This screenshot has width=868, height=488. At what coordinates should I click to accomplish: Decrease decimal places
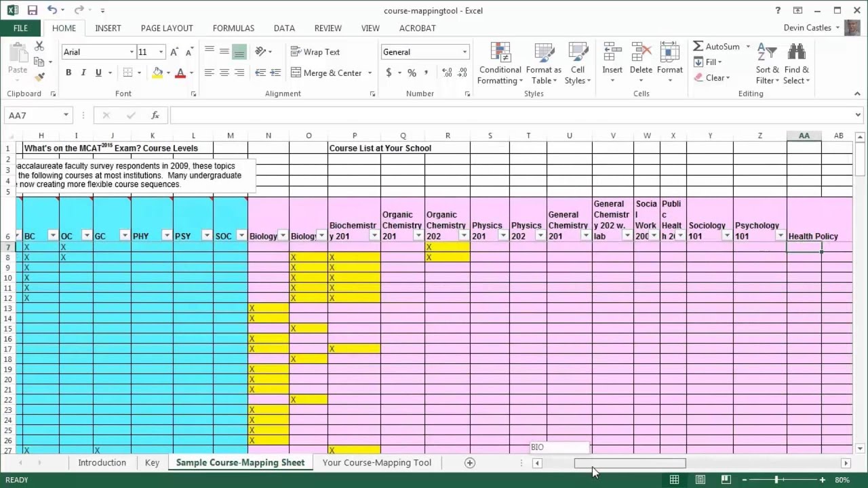[463, 73]
